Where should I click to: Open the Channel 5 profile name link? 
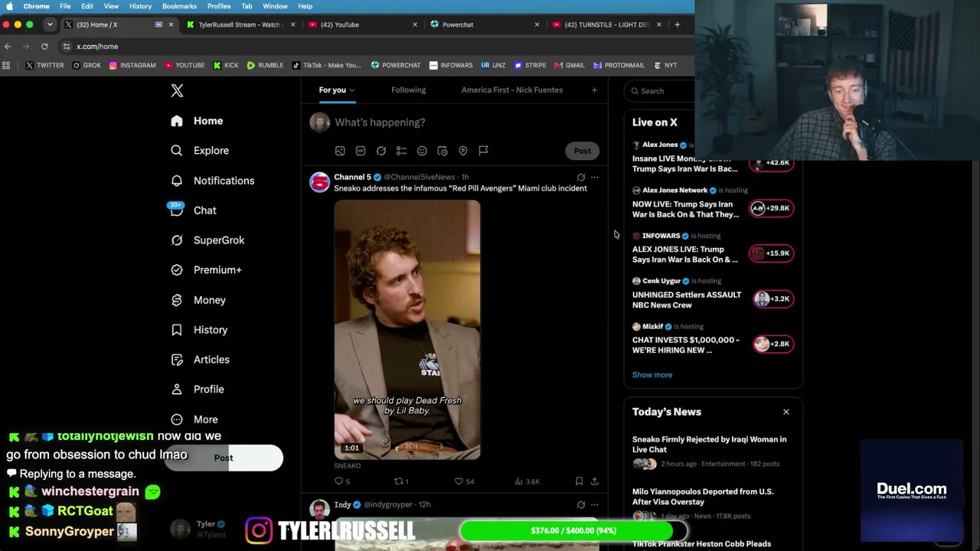click(x=352, y=178)
